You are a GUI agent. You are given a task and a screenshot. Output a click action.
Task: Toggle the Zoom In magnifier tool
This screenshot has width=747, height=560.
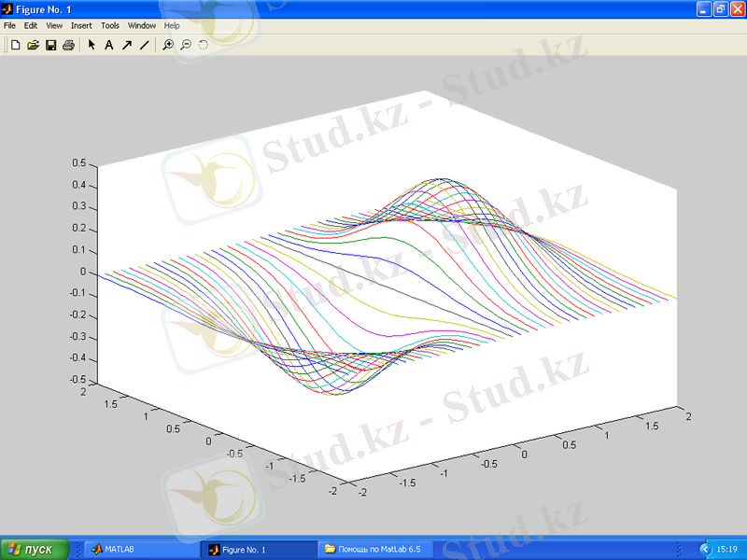pos(168,45)
